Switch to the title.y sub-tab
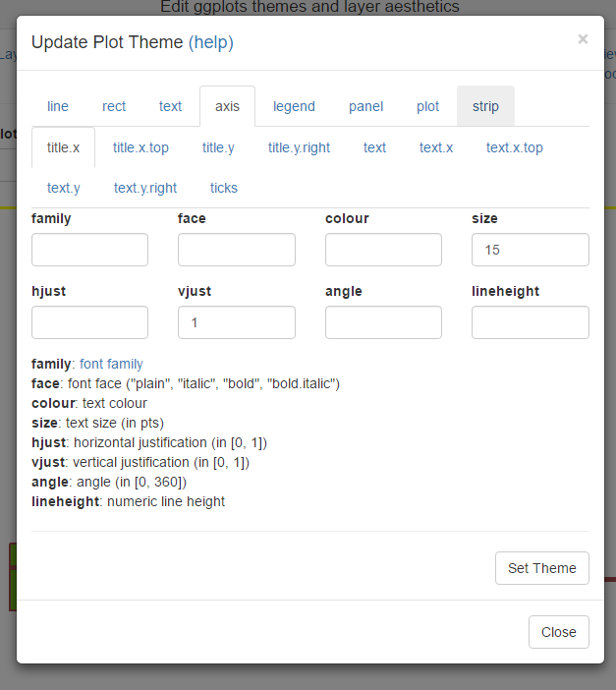The height and width of the screenshot is (690, 616). 218,147
